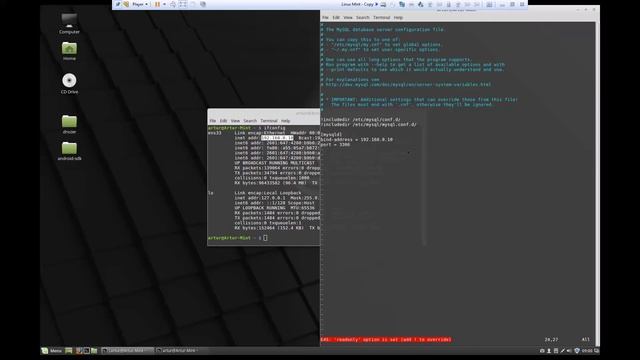Open the Home folder desktop icon
Viewport: 640px width, 360px height.
[x=69, y=51]
